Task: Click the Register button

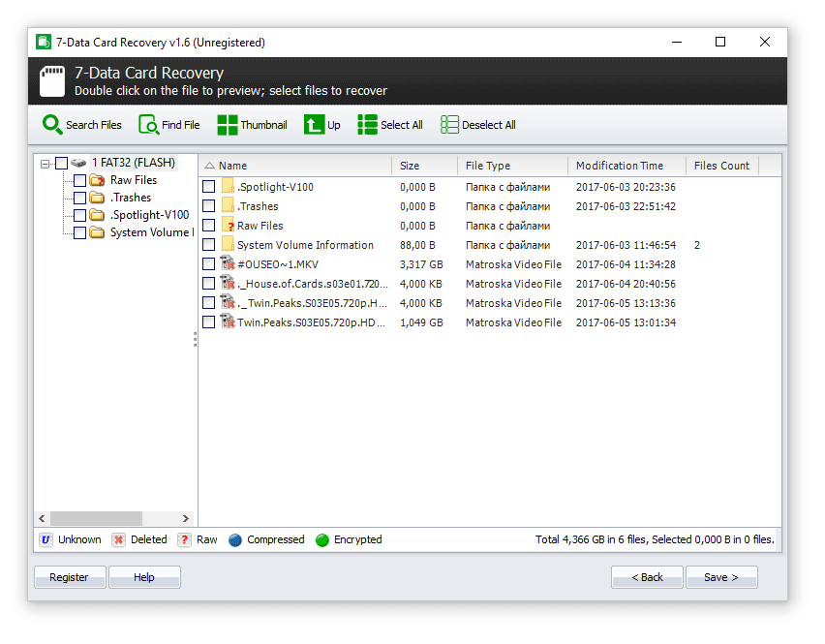Action: click(70, 577)
